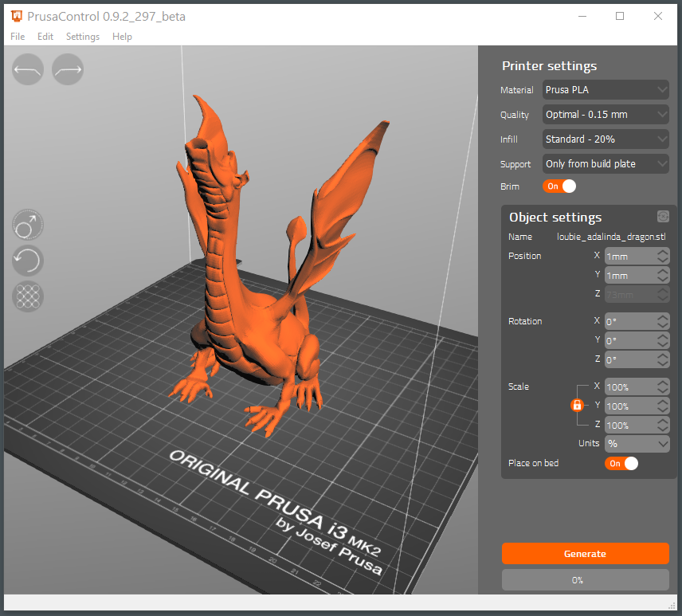The image size is (682, 616).
Task: Open the Infill density dropdown
Action: [x=606, y=139]
